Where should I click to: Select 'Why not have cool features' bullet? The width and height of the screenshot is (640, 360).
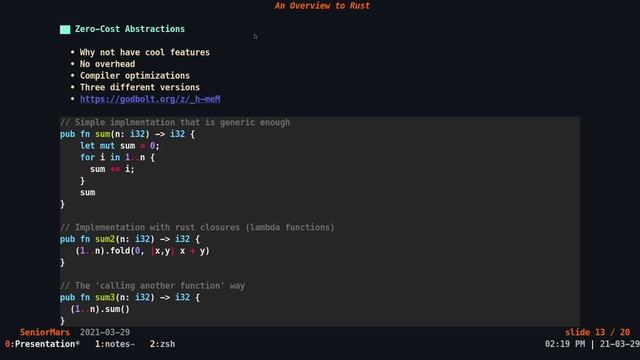pyautogui.click(x=144, y=52)
